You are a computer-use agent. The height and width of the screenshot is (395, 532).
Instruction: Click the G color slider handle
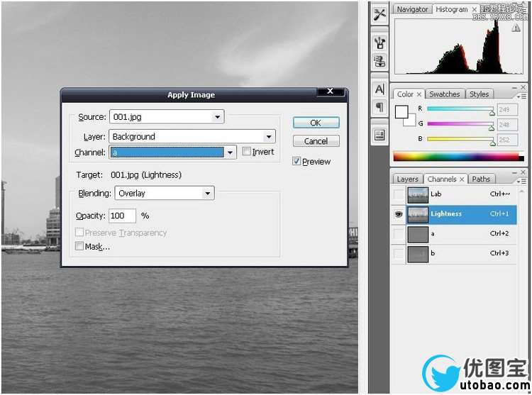tap(492, 128)
